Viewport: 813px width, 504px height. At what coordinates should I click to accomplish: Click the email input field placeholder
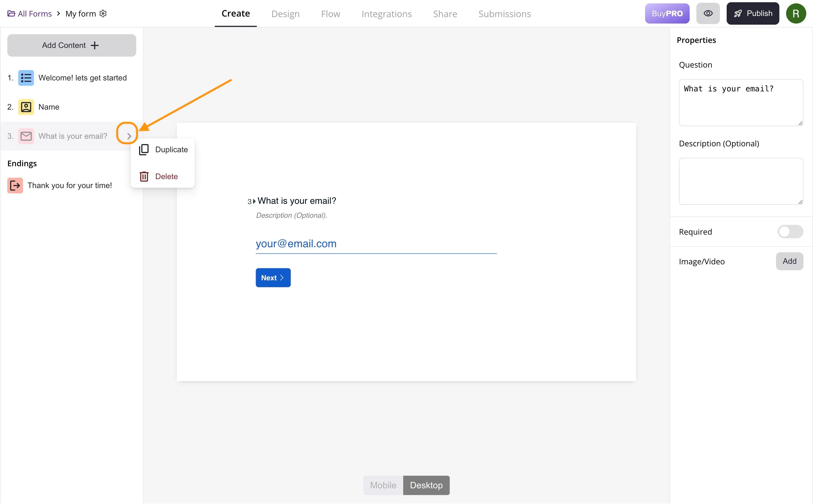tap(296, 243)
